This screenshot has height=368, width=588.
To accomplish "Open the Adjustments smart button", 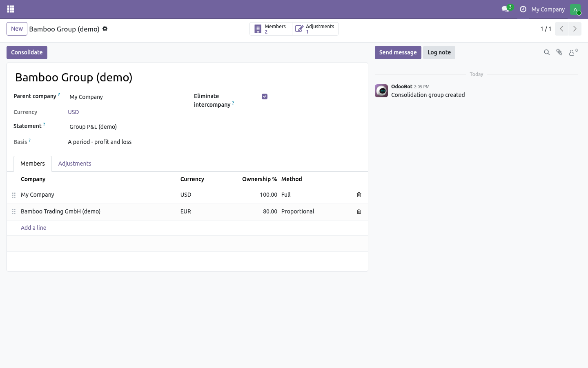I will 315,29.
